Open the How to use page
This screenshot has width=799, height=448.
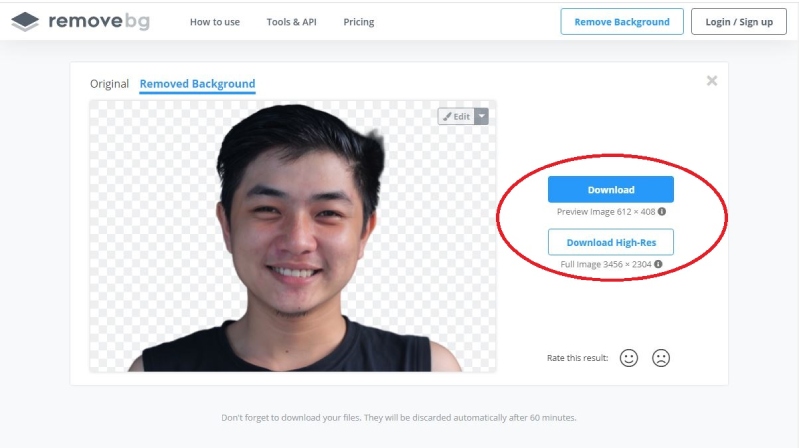click(215, 22)
